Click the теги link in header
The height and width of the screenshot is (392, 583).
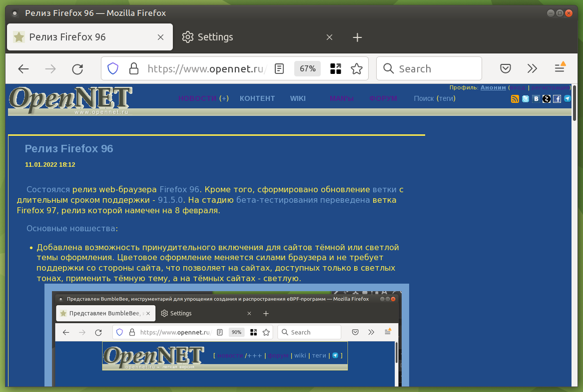(446, 98)
